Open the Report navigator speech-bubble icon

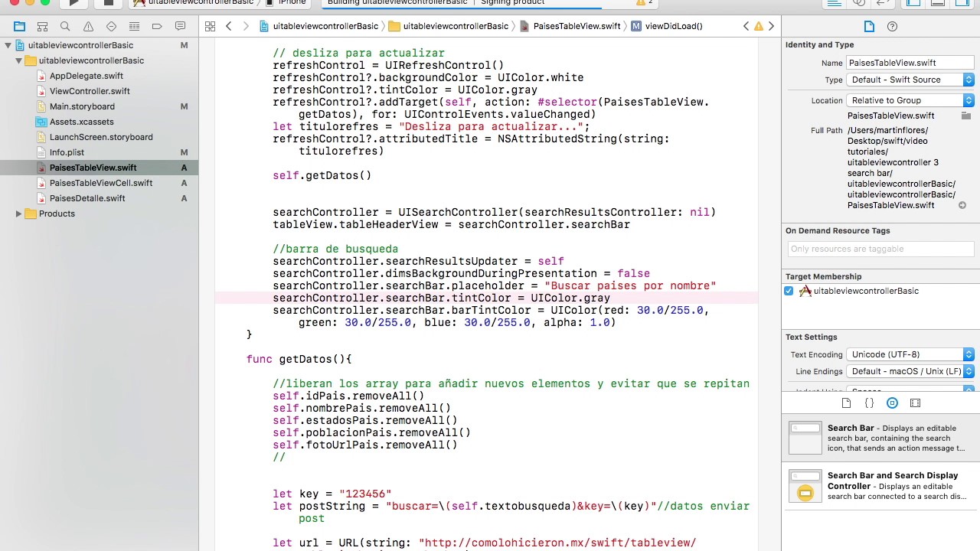(180, 26)
